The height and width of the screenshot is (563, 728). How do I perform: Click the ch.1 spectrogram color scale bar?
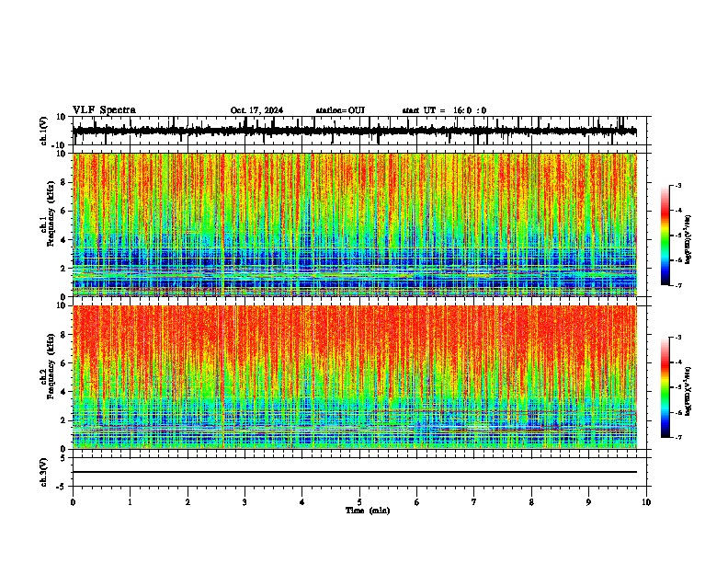click(x=665, y=236)
